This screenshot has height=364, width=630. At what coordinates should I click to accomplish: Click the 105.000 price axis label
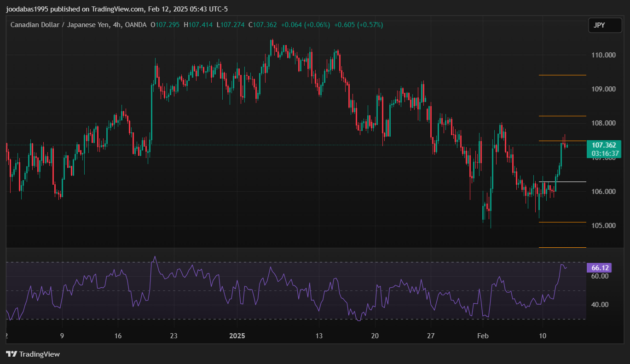[x=603, y=226]
